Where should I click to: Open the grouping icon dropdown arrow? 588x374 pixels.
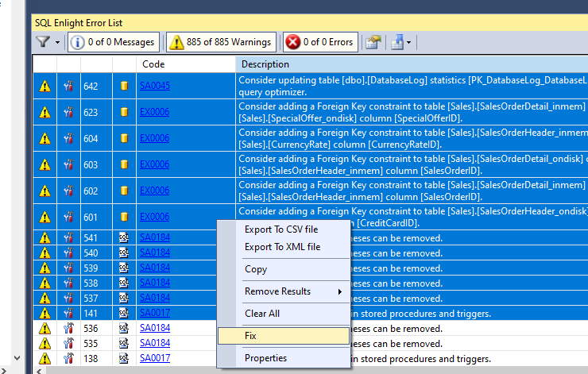[408, 42]
